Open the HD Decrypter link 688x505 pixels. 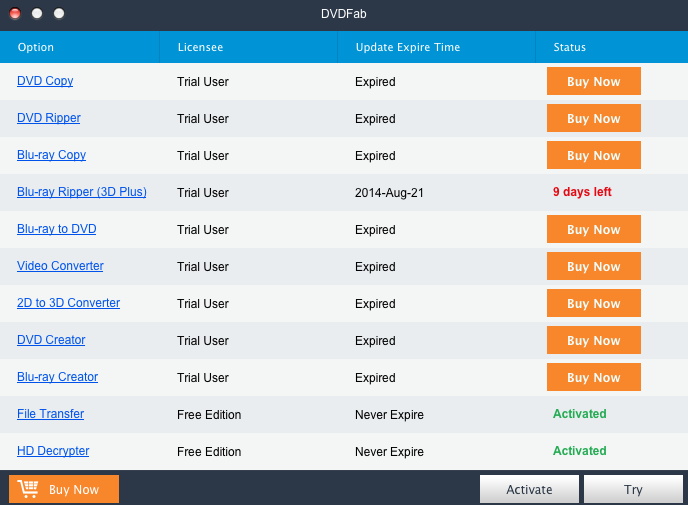pos(53,451)
